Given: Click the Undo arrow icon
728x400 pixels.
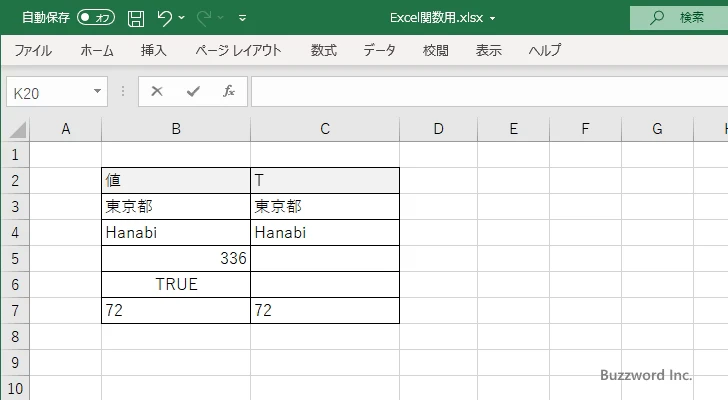Looking at the screenshot, I should pos(164,18).
